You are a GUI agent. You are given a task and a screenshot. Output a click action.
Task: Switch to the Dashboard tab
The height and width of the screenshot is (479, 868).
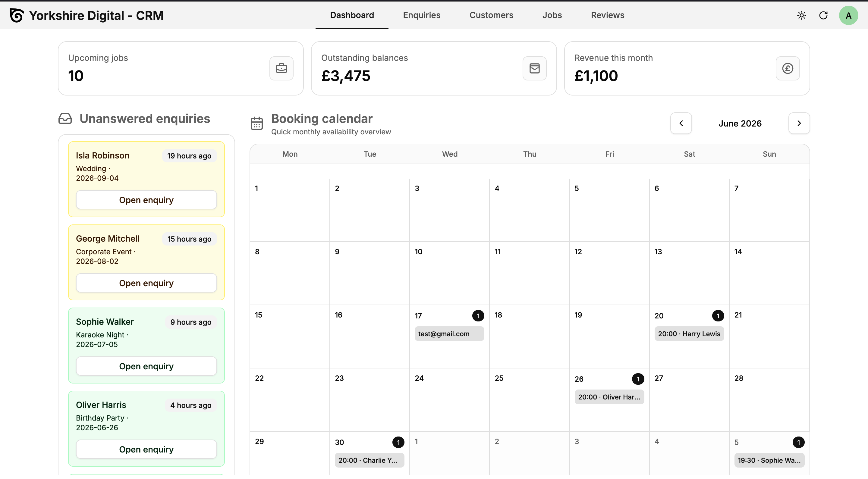pyautogui.click(x=352, y=15)
